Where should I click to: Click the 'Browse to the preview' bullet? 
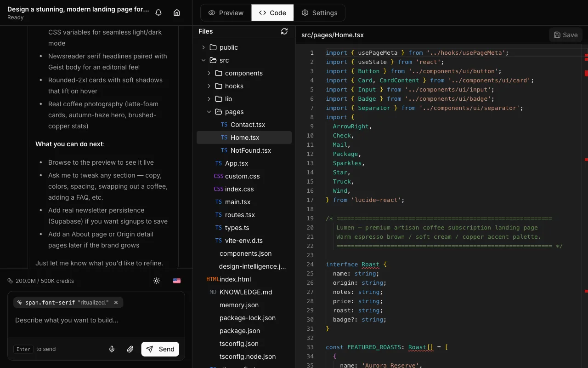click(x=101, y=162)
